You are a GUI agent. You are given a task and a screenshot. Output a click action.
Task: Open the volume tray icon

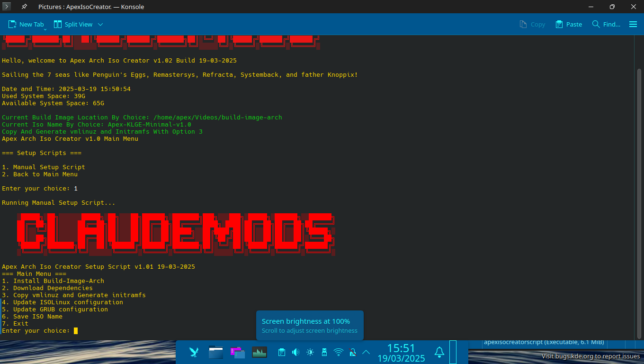coord(296,352)
